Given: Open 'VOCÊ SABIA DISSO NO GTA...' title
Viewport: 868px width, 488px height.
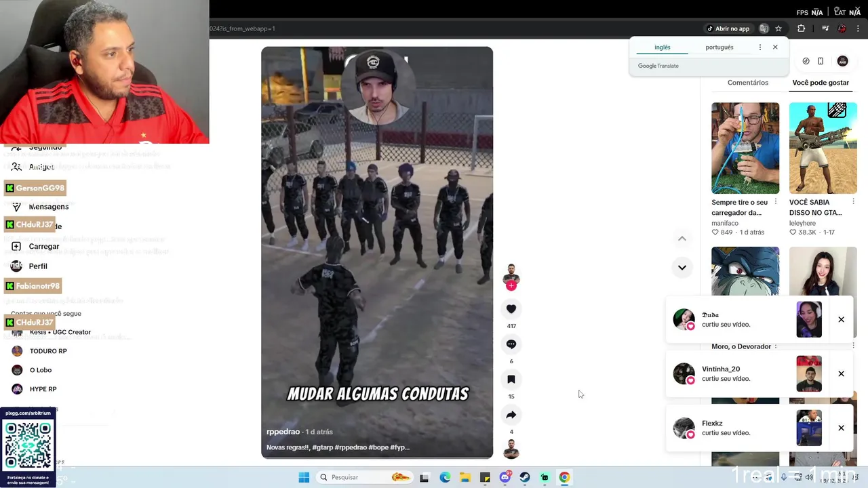Looking at the screenshot, I should click(816, 207).
